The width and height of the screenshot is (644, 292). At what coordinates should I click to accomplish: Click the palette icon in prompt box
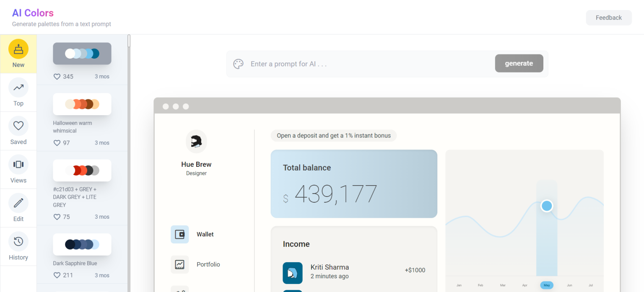coord(239,64)
